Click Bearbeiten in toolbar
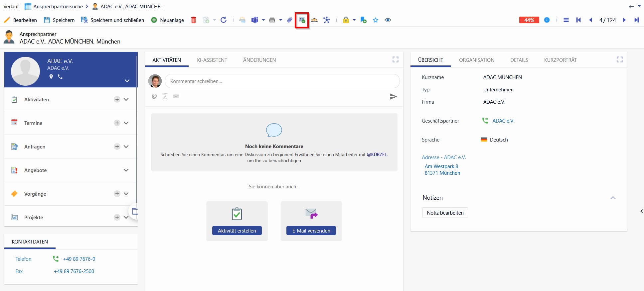644x291 pixels. click(x=20, y=20)
